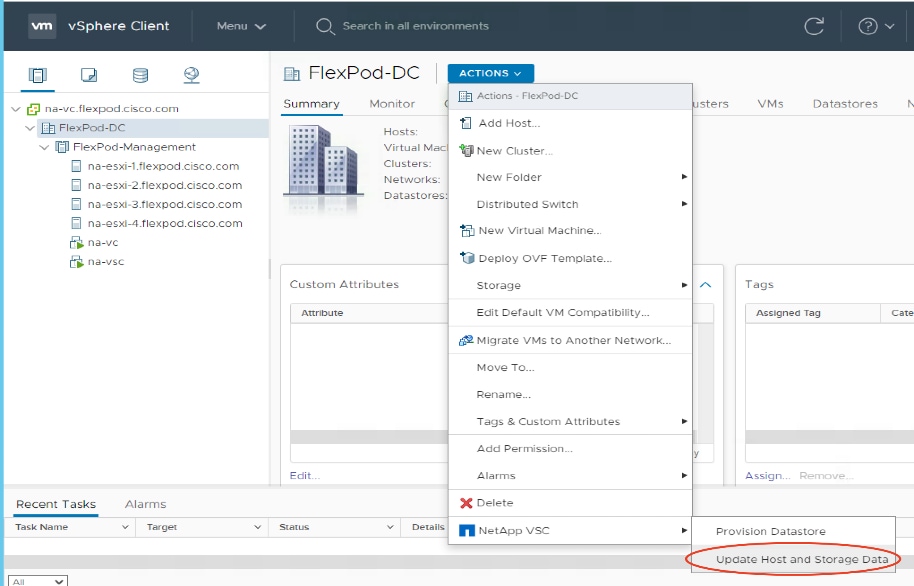Select Add Permission menu entry
This screenshot has width=914, height=586.
pos(570,448)
